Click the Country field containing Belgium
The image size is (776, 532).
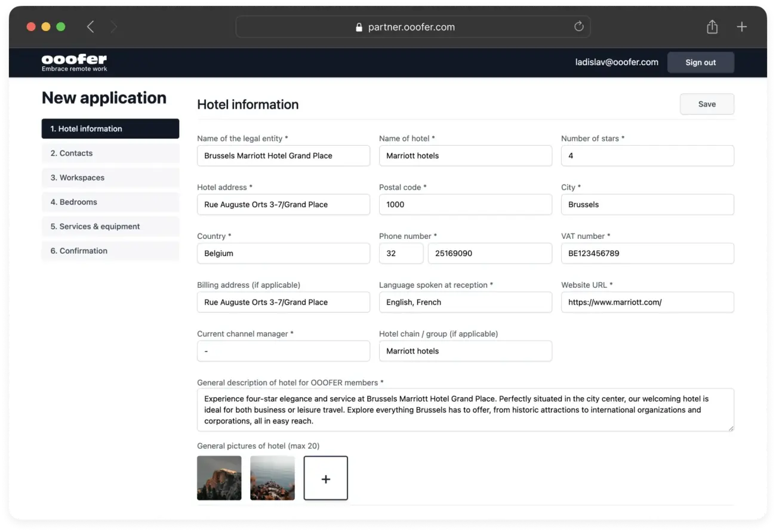[x=284, y=253]
